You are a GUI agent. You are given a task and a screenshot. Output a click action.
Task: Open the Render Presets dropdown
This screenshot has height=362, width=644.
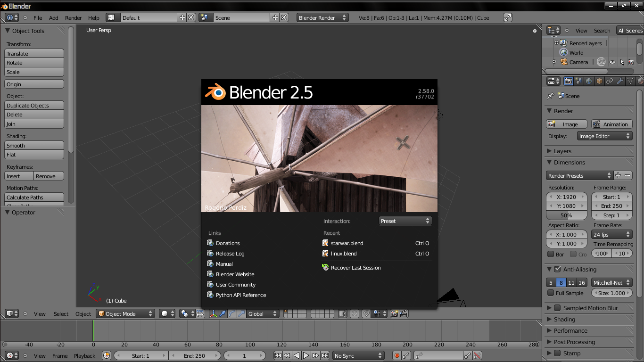click(x=579, y=175)
